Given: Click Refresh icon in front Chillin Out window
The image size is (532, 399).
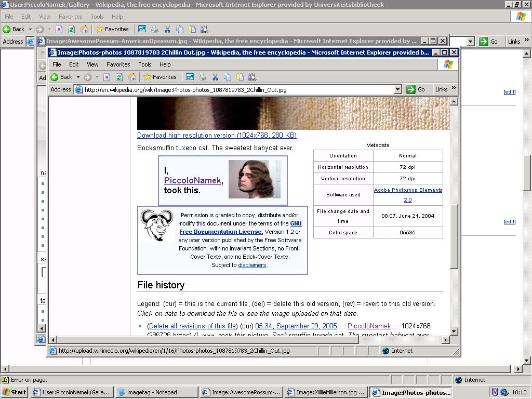Looking at the screenshot, I should pyautogui.click(x=119, y=77).
